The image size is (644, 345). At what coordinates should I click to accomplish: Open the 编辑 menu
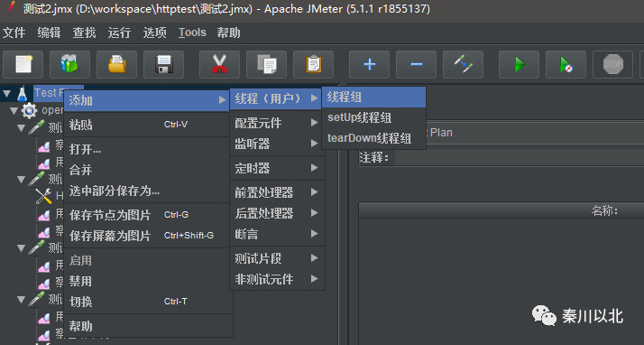tap(49, 33)
